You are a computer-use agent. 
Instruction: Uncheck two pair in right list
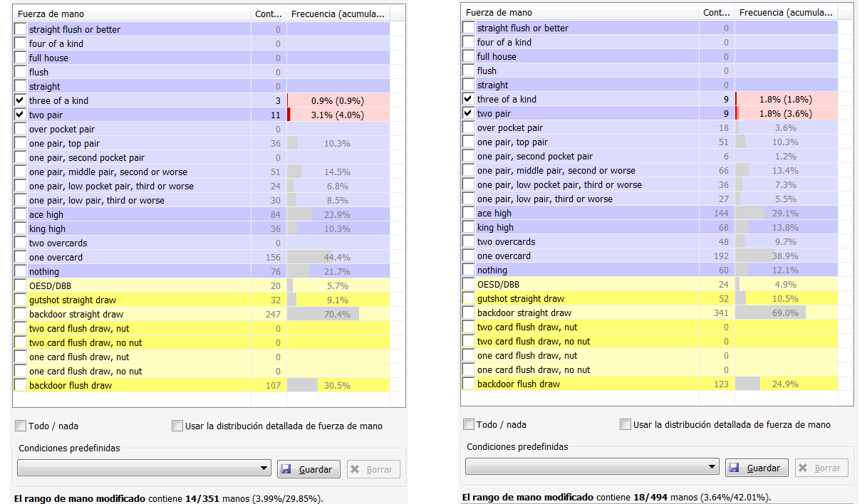468,113
